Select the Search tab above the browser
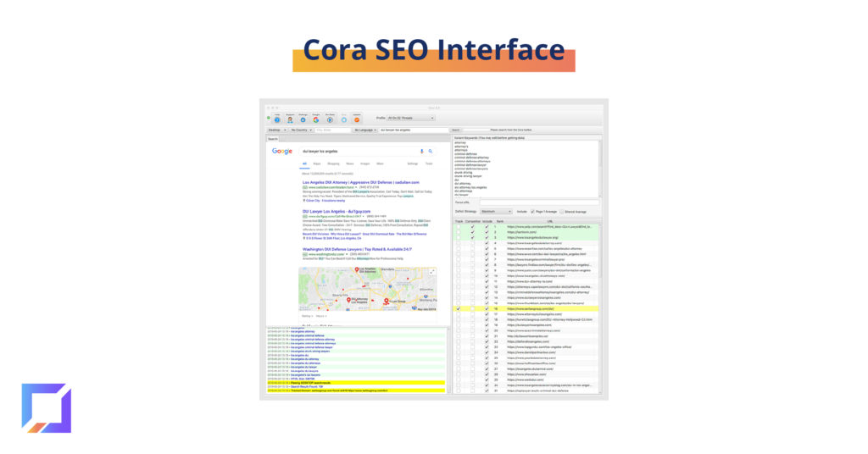This screenshot has height=454, width=868. (273, 139)
